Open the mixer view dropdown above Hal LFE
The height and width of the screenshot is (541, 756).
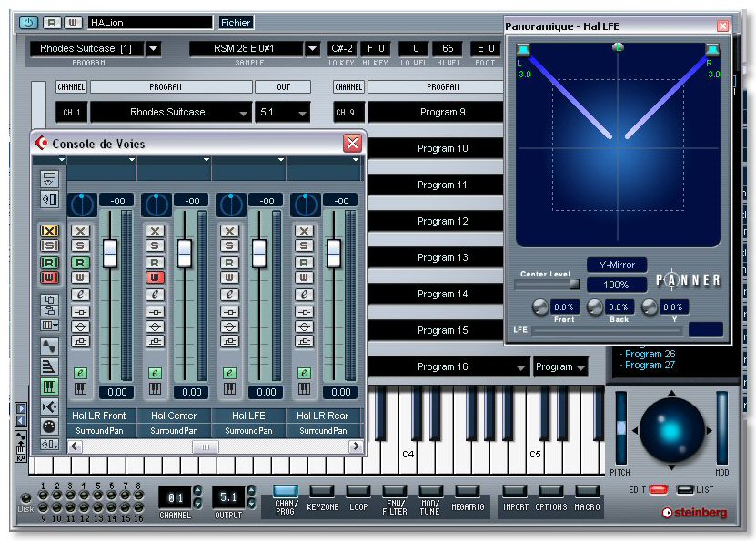click(280, 159)
